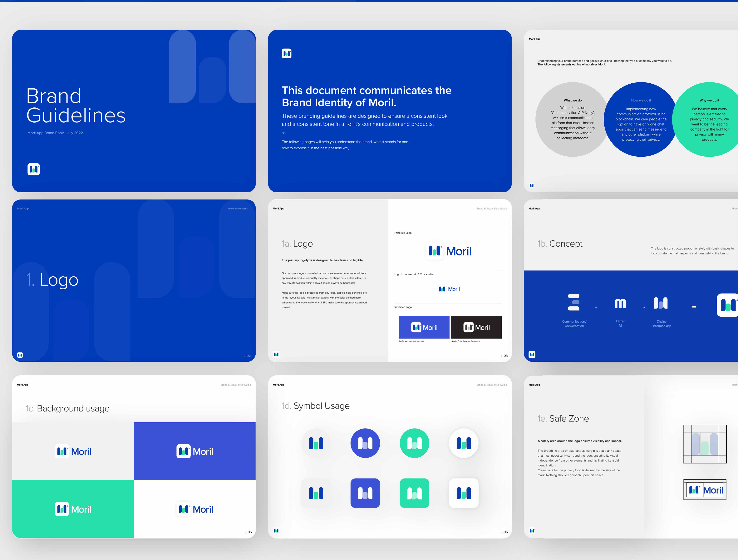
Task: Click the Chain/intermediary concept icon
Action: (x=661, y=303)
